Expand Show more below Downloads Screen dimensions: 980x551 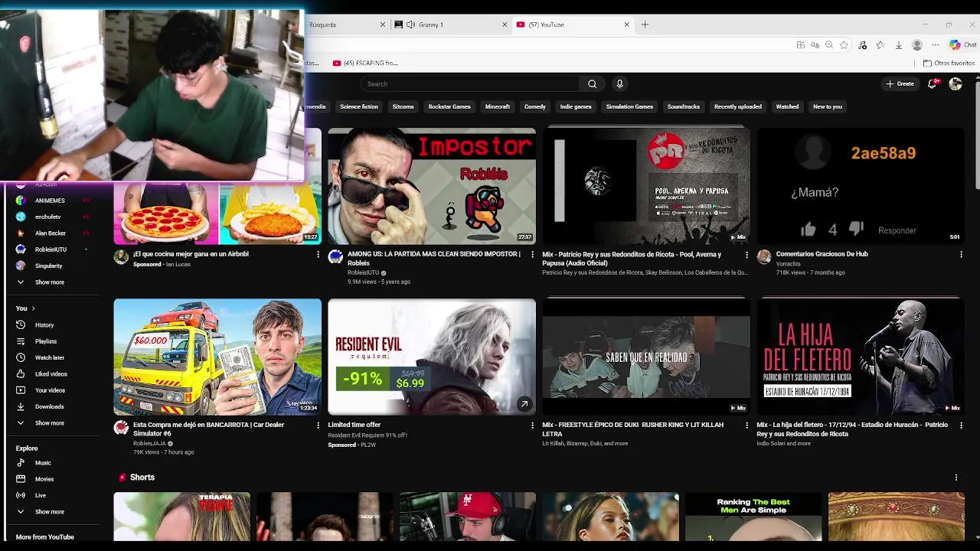point(51,423)
